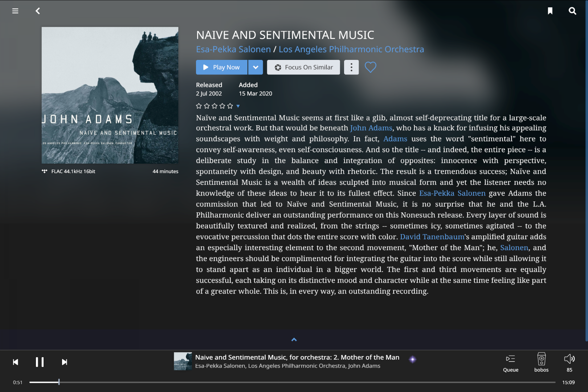Viewport: 588px width, 392px height.
Task: Click the elapsed time 0:51
Action: pyautogui.click(x=18, y=382)
